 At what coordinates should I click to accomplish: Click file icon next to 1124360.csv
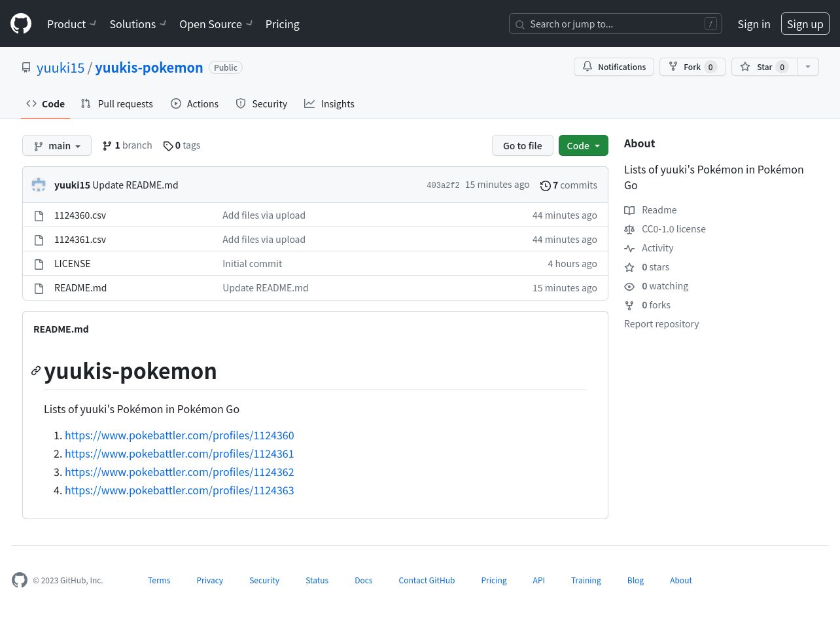click(x=39, y=215)
